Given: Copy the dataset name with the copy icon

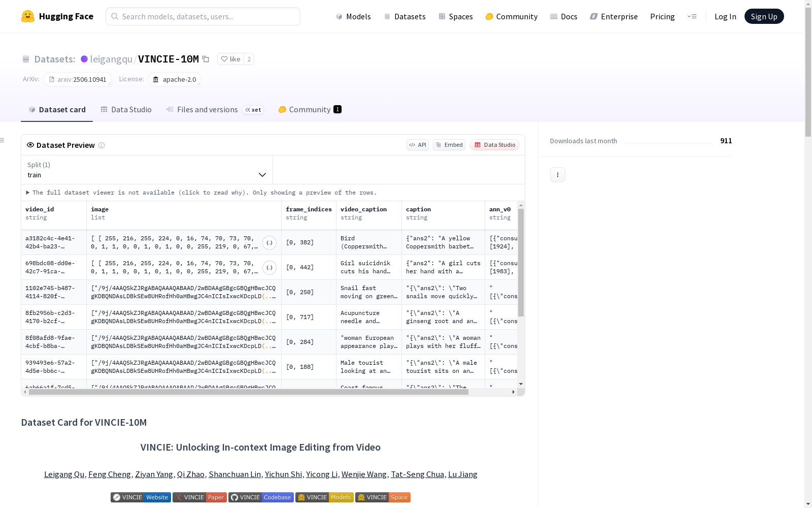Looking at the screenshot, I should (206, 59).
